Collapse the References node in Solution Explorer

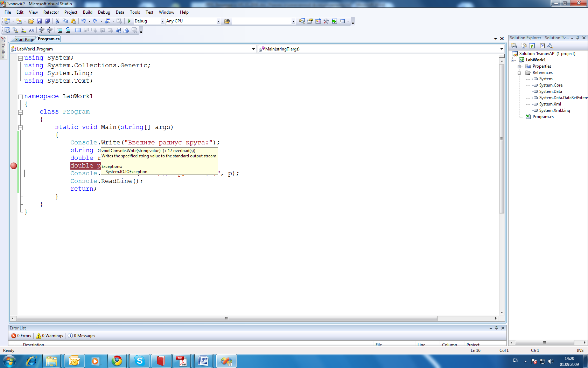[519, 73]
